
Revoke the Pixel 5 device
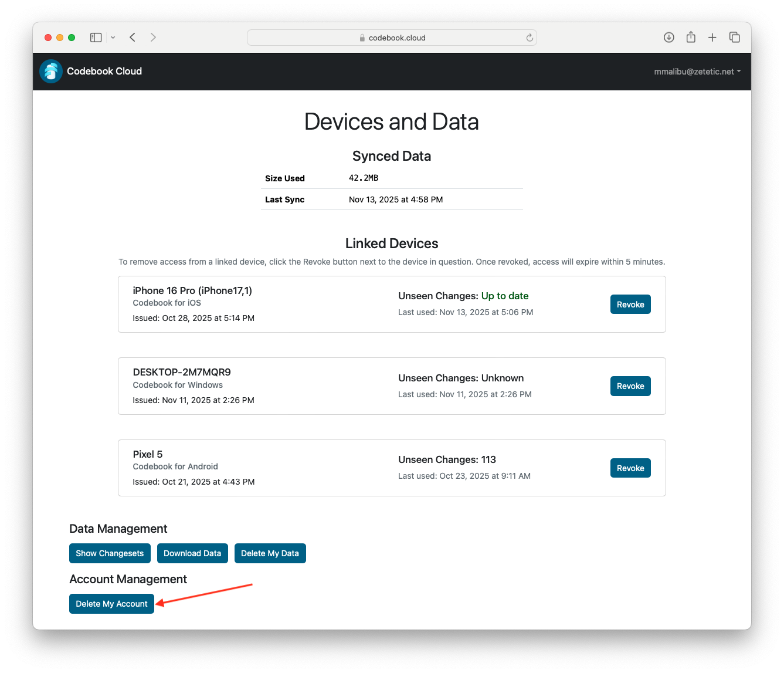click(x=630, y=468)
